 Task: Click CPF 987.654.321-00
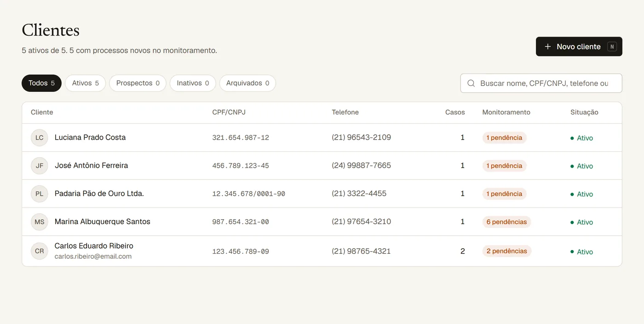241,222
